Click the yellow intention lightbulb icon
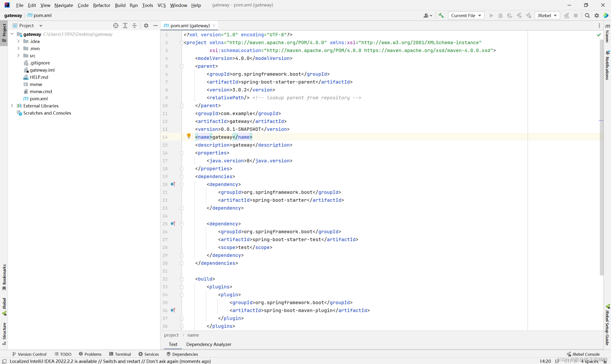Screen dimensions: 611x364 click(189, 136)
